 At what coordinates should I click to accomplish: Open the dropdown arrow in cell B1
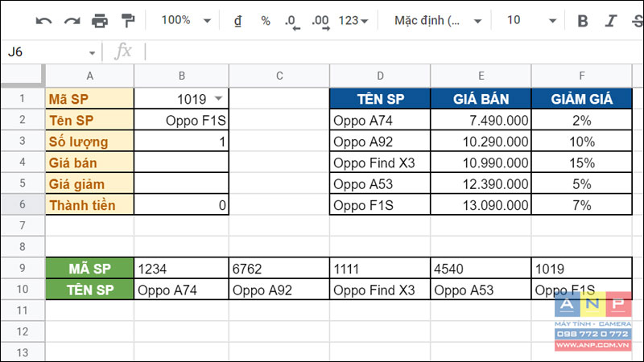[218, 98]
